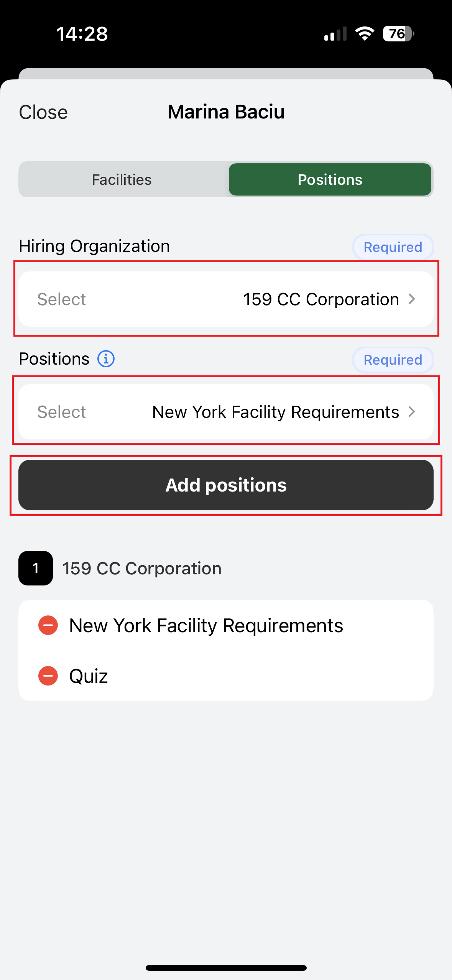Remove the Quiz position

48,676
